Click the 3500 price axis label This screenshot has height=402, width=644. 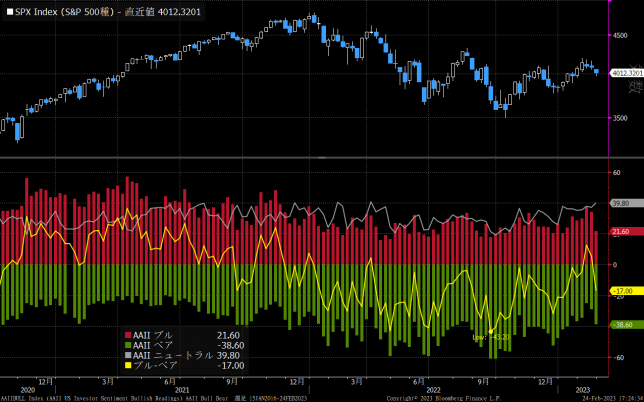[620, 118]
